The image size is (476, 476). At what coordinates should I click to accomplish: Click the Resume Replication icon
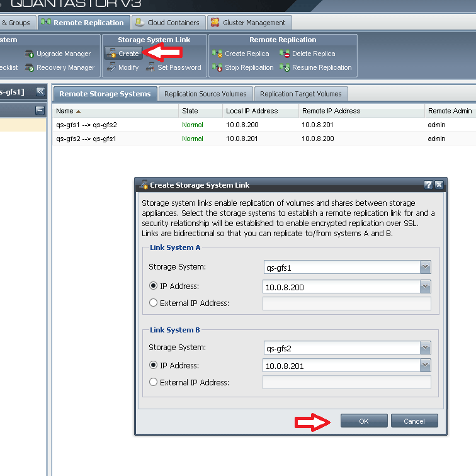285,67
